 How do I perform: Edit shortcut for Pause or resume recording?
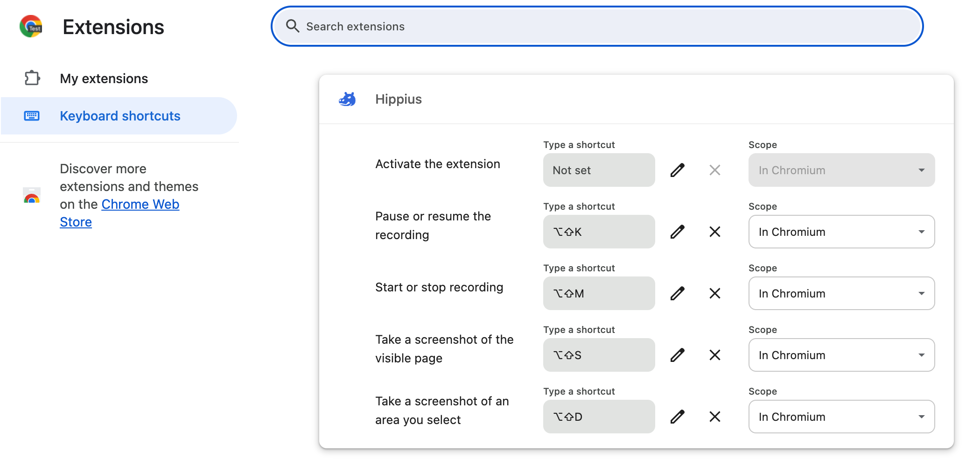(678, 232)
